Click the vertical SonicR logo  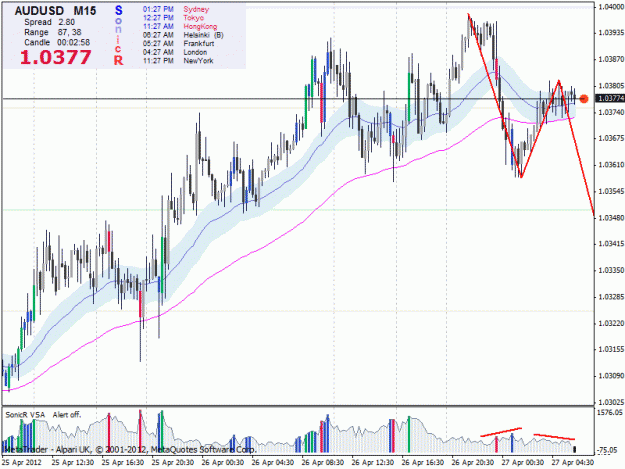tap(118, 35)
